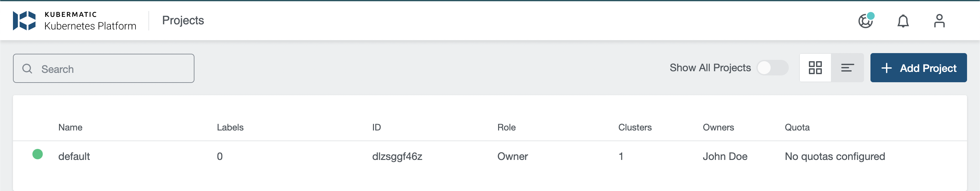Sort by the Role column header
The width and height of the screenshot is (980, 191).
click(x=506, y=128)
